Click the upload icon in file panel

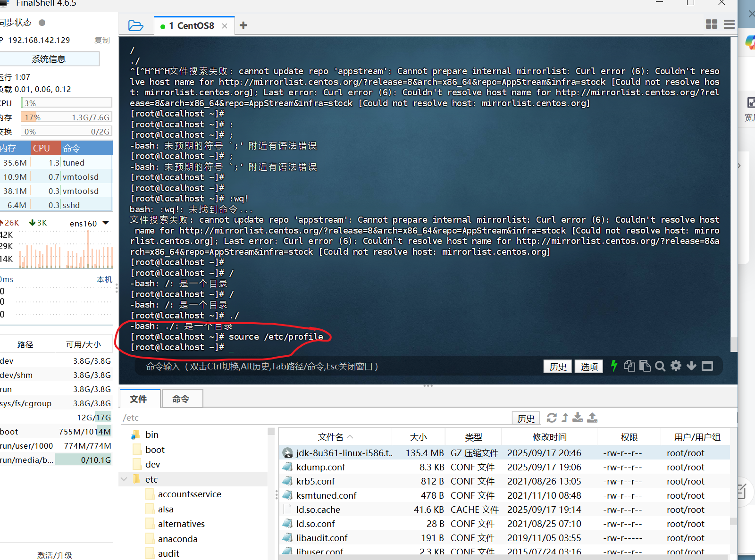point(592,418)
